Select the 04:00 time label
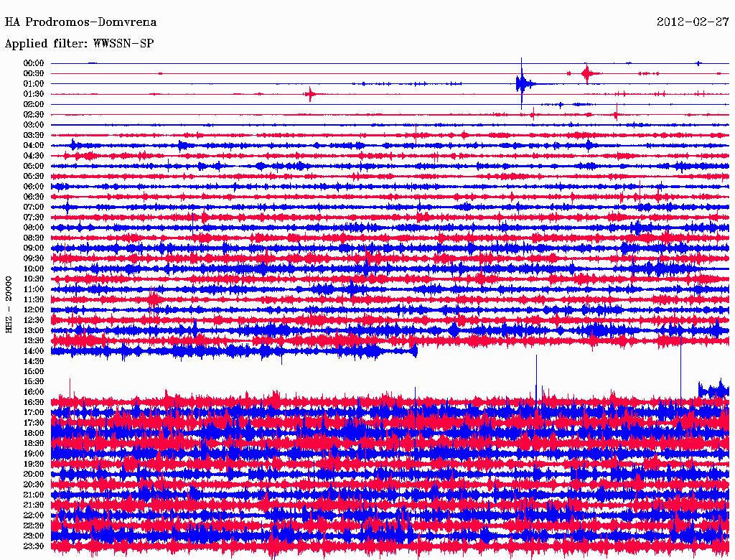 [x=34, y=146]
